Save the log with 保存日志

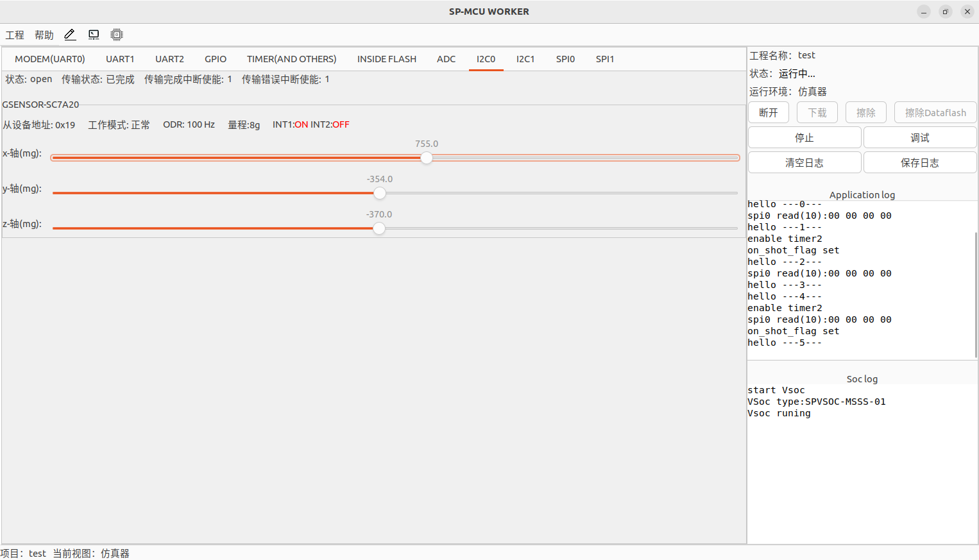(919, 163)
